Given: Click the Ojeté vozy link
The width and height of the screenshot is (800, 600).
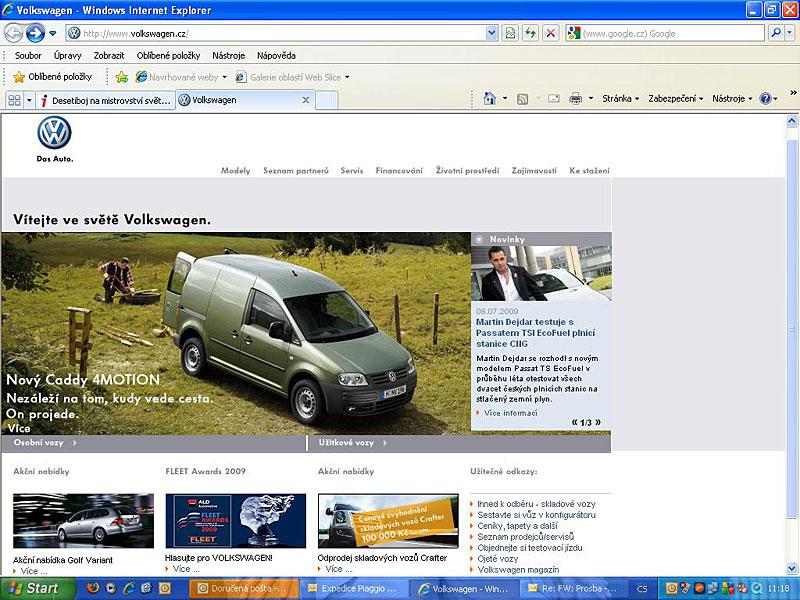Looking at the screenshot, I should pos(497,559).
